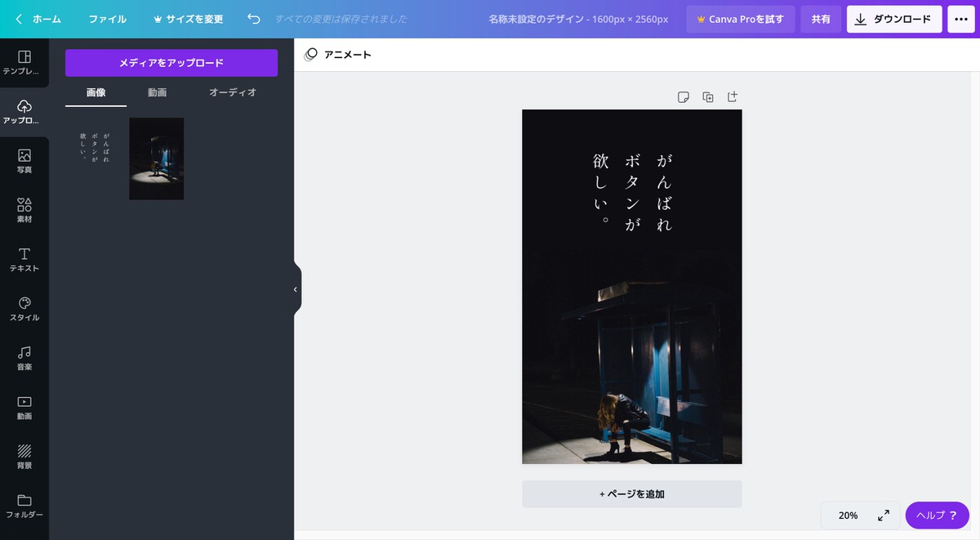Click the ダウンロード button

click(x=894, y=18)
